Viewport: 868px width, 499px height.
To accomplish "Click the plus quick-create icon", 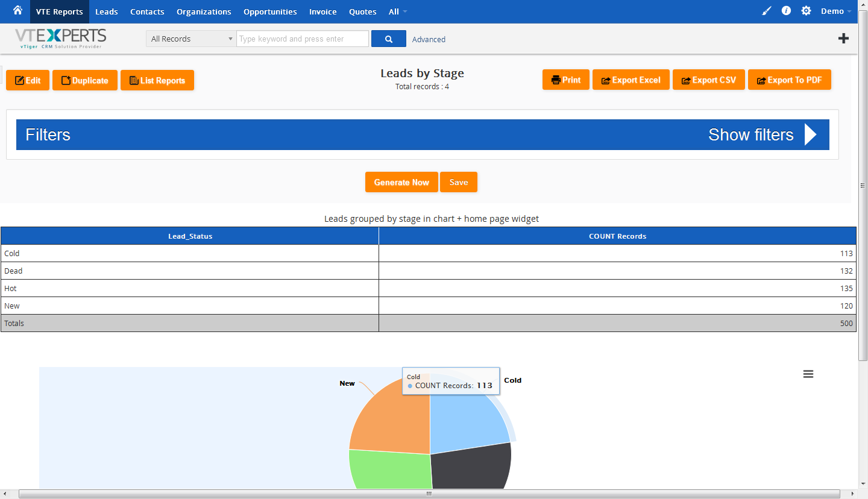I will point(844,39).
